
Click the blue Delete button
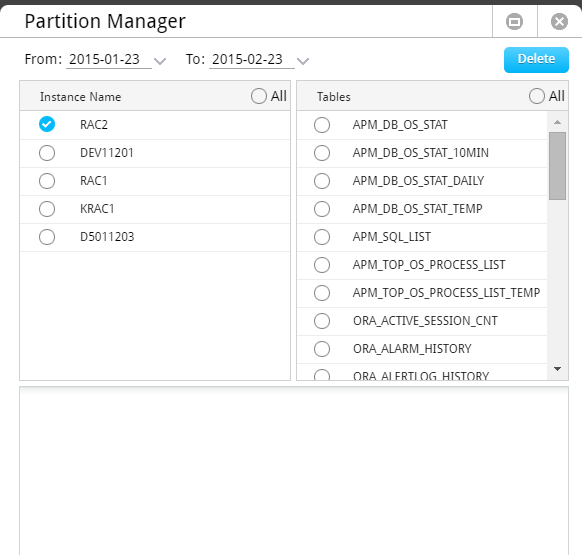pos(536,60)
